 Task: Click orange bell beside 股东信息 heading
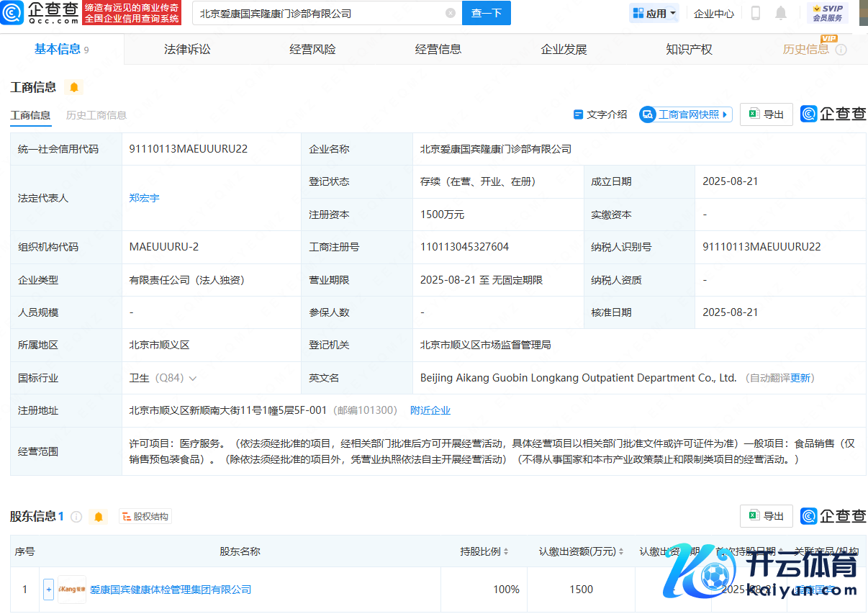click(99, 517)
